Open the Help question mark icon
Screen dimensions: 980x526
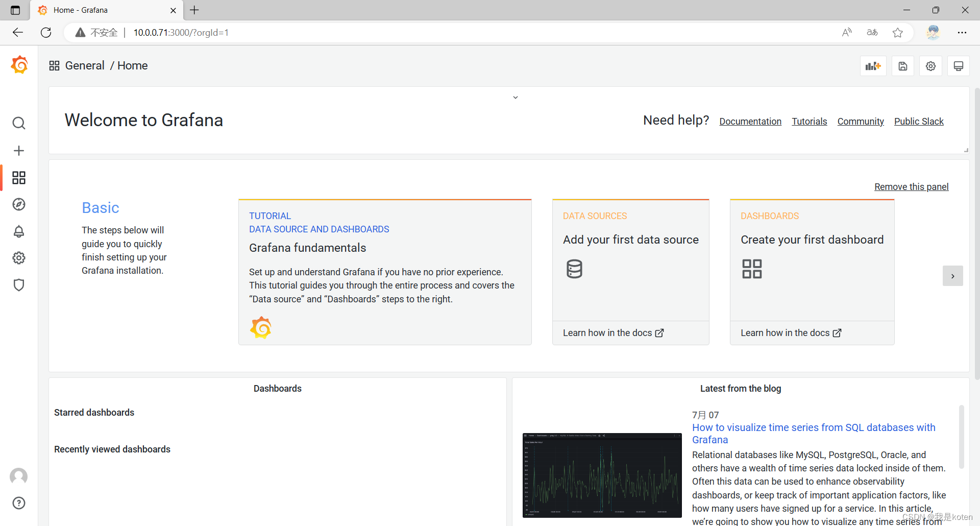[x=19, y=503]
